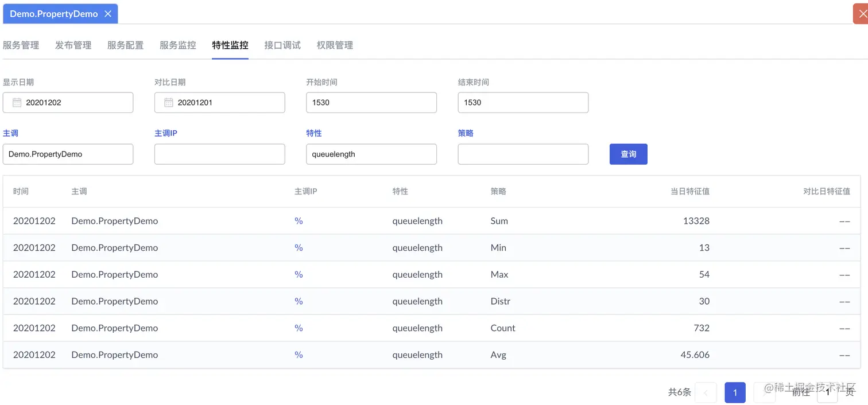
Task: Click the % link in Sum row
Action: click(x=299, y=221)
